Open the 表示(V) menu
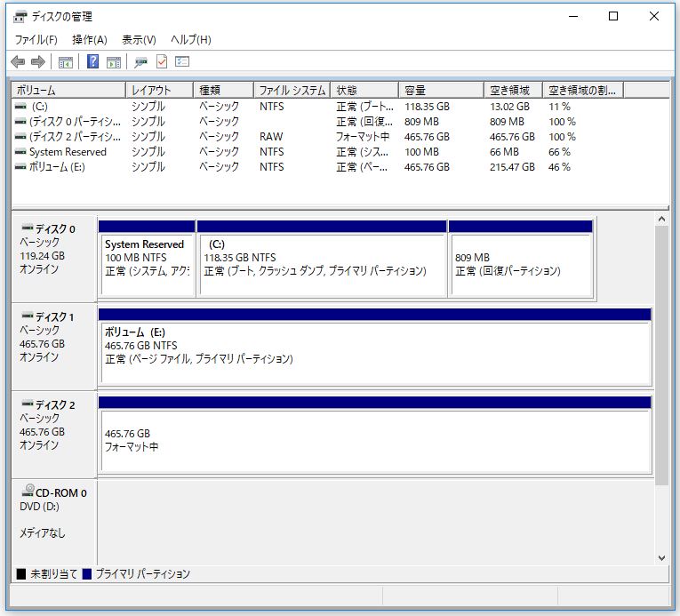680x616 pixels. tap(139, 40)
